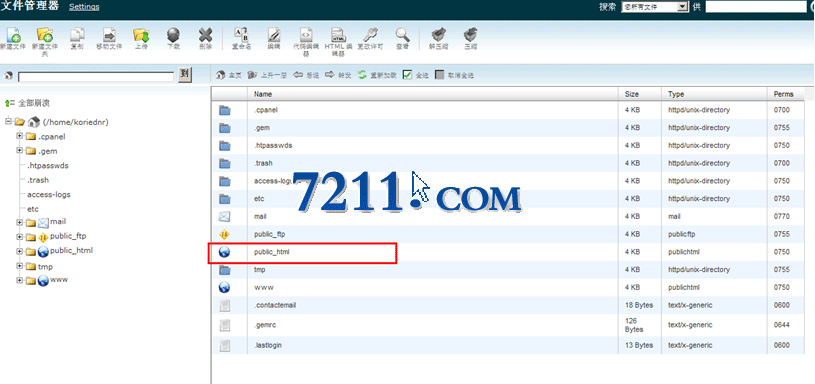Click the Compress (压缩) box icon
The height and width of the screenshot is (384, 815).
(471, 35)
